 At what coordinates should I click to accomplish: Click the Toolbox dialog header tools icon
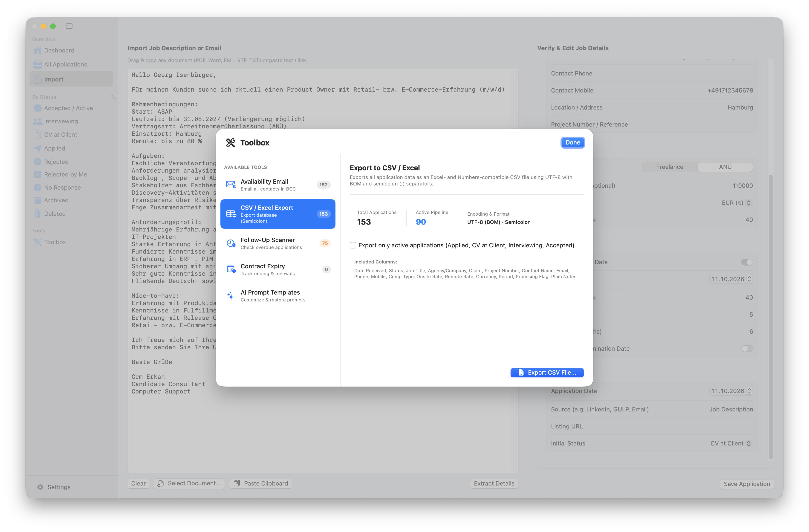231,143
